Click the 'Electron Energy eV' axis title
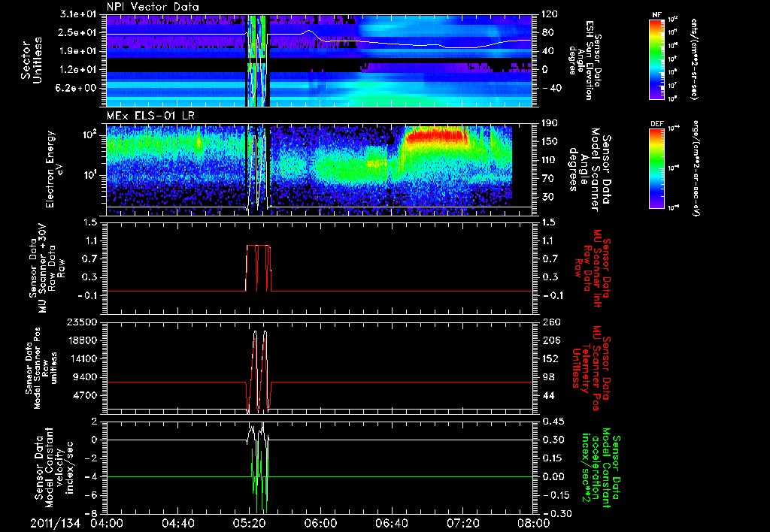This screenshot has width=770, height=532. pos(56,169)
